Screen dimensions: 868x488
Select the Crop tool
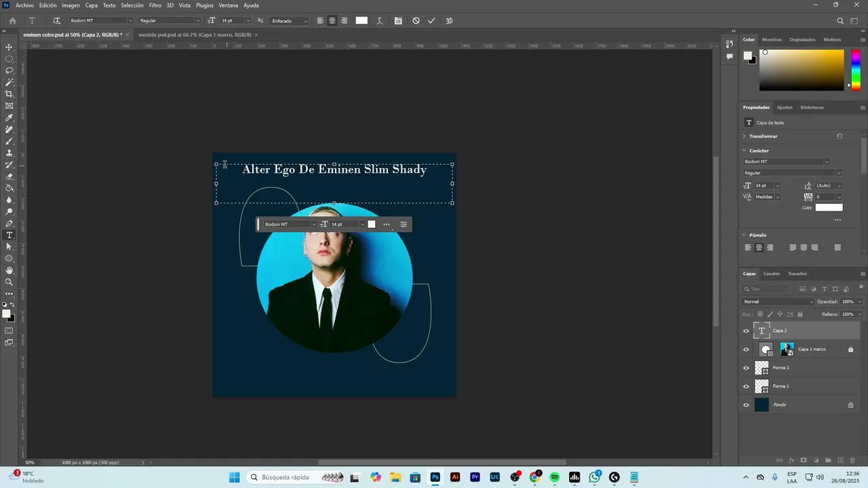coord(9,94)
